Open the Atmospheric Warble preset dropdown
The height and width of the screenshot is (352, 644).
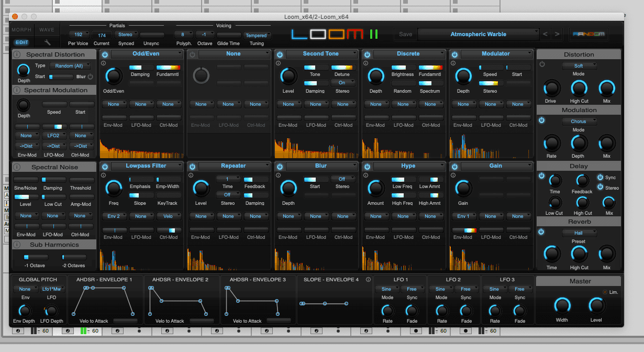tap(479, 34)
